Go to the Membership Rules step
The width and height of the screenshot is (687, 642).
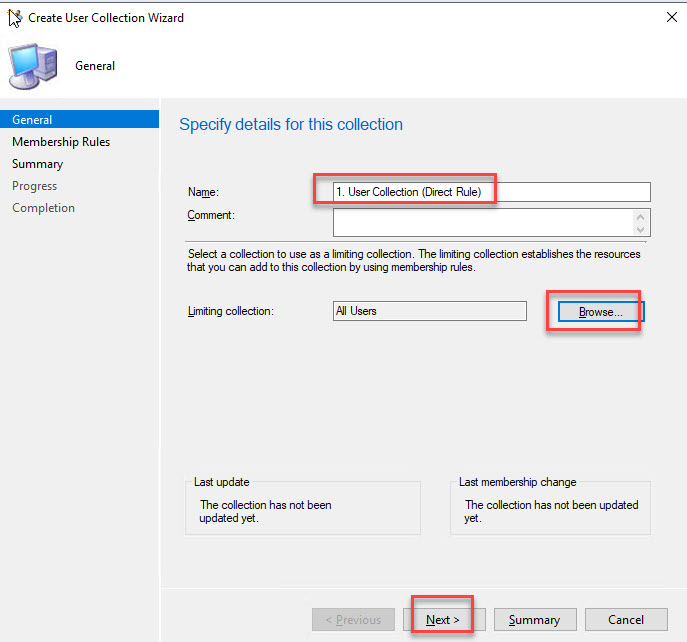click(x=61, y=142)
